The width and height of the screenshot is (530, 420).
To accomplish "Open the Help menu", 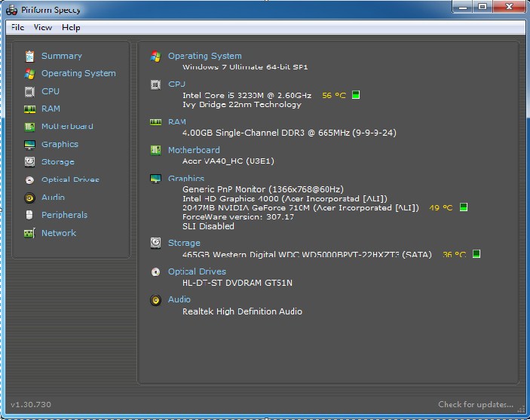I will pyautogui.click(x=71, y=27).
